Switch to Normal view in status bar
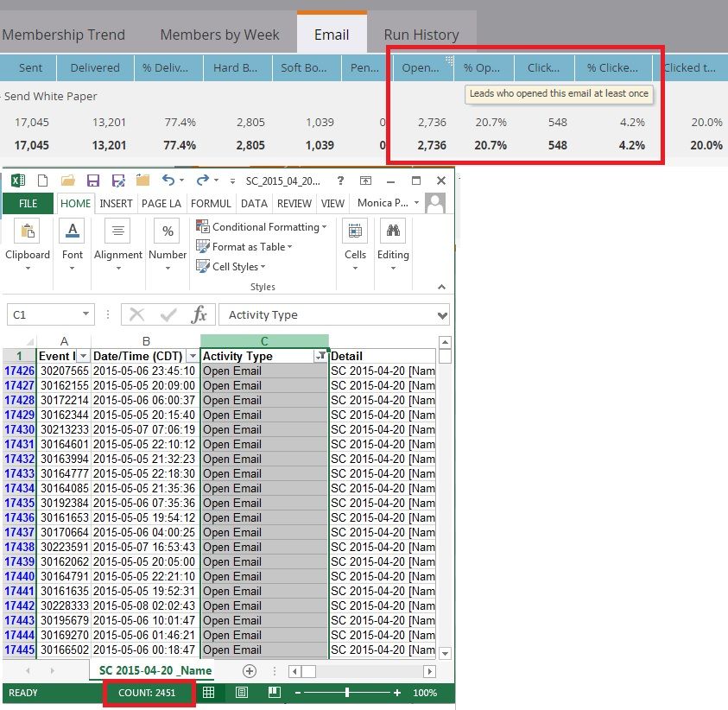The image size is (728, 710). click(209, 693)
